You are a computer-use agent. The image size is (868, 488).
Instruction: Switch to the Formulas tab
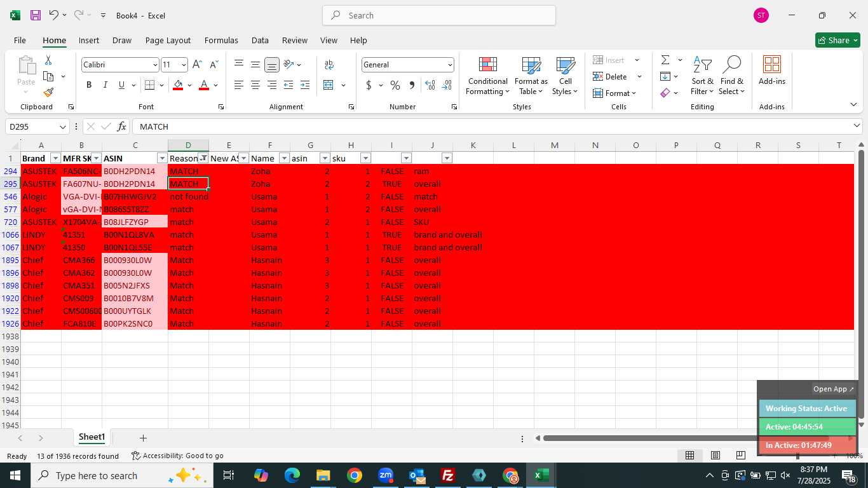[221, 40]
